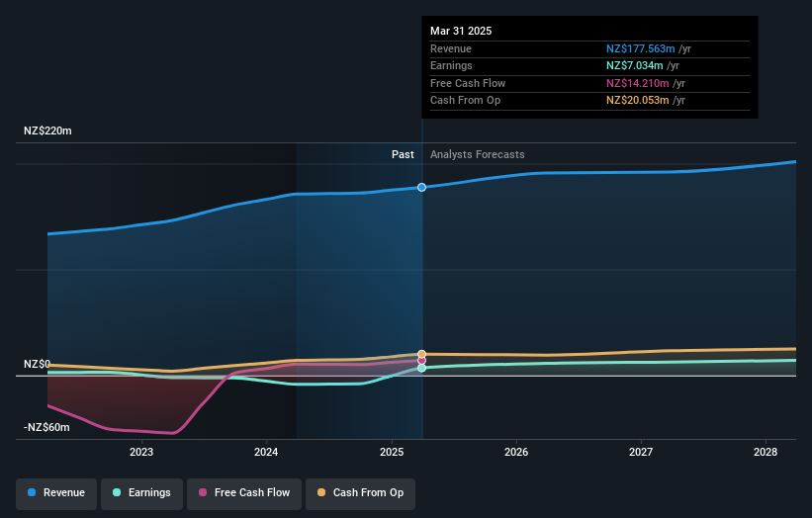Click the -NZ$60m y-axis label
Viewport: 812px width, 518px height.
46,427
